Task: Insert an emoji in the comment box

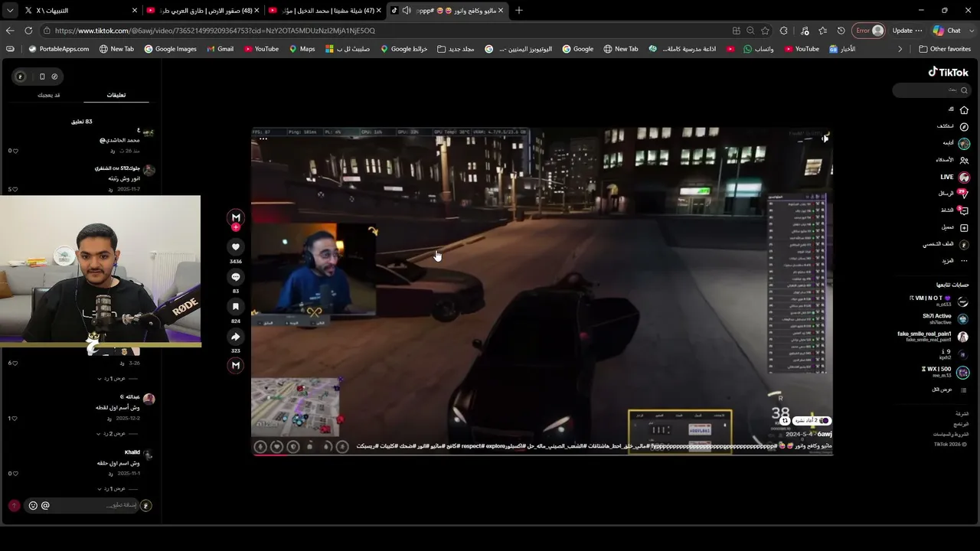Action: point(33,505)
